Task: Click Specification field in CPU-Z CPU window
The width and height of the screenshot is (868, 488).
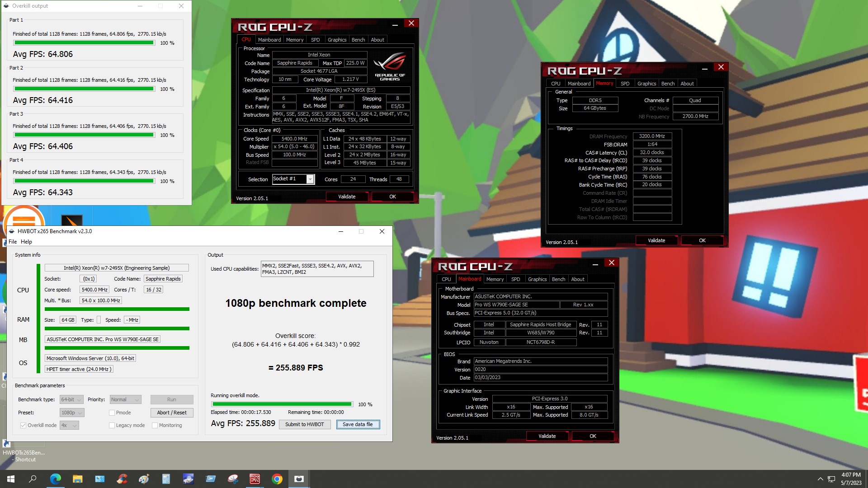Action: click(x=341, y=90)
